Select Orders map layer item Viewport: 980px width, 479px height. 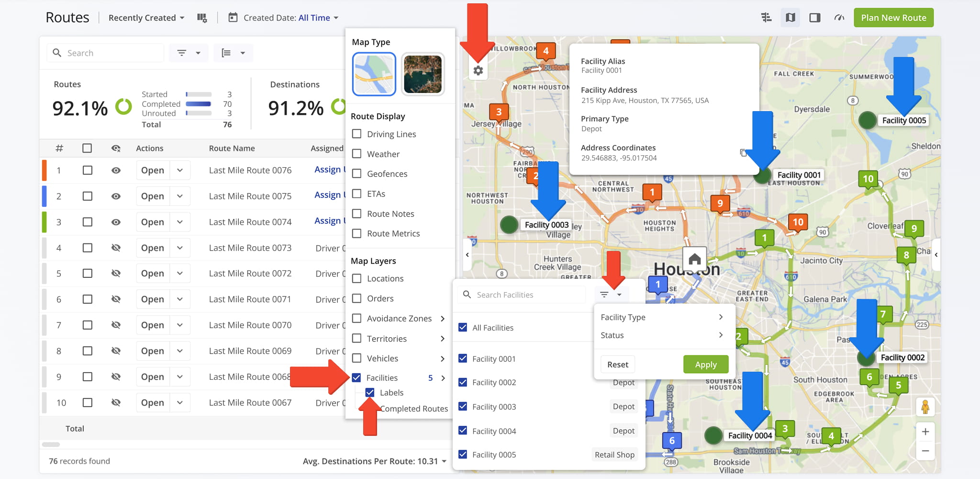(380, 298)
